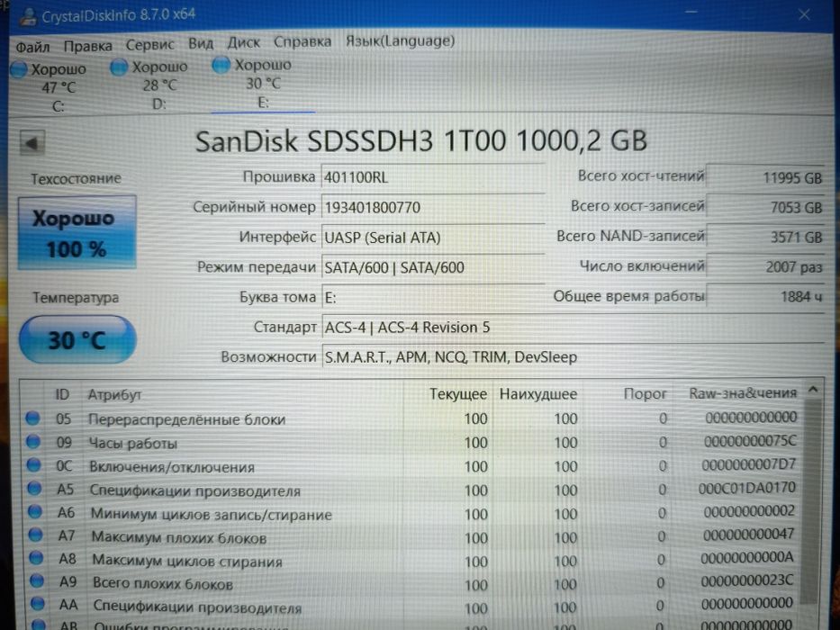Click status orb for attribute 05
The width and height of the screenshot is (840, 630).
coord(33,418)
